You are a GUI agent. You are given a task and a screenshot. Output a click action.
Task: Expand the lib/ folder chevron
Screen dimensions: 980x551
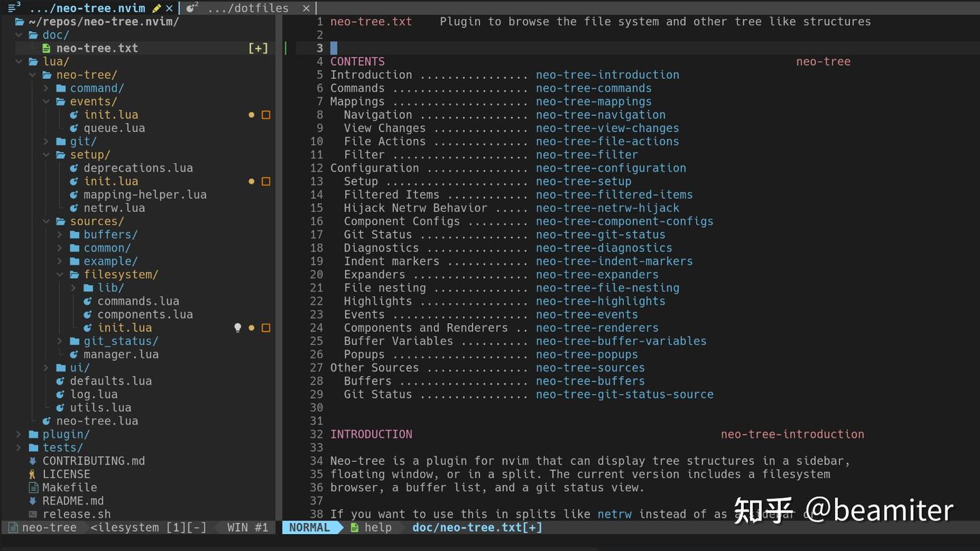click(73, 288)
